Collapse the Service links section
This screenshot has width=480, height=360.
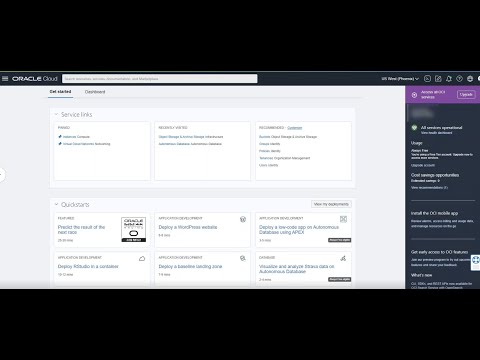tap(56, 114)
